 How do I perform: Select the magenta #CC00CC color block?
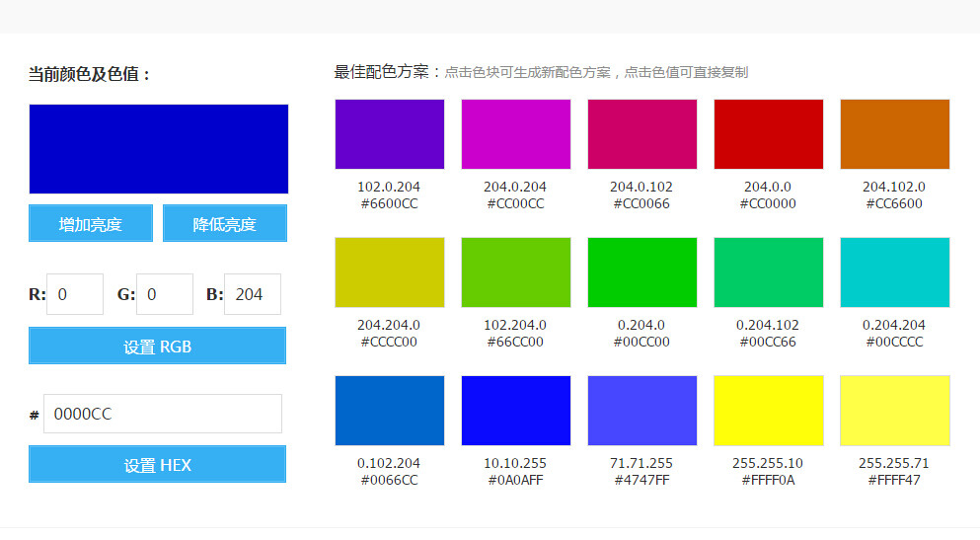[x=515, y=134]
